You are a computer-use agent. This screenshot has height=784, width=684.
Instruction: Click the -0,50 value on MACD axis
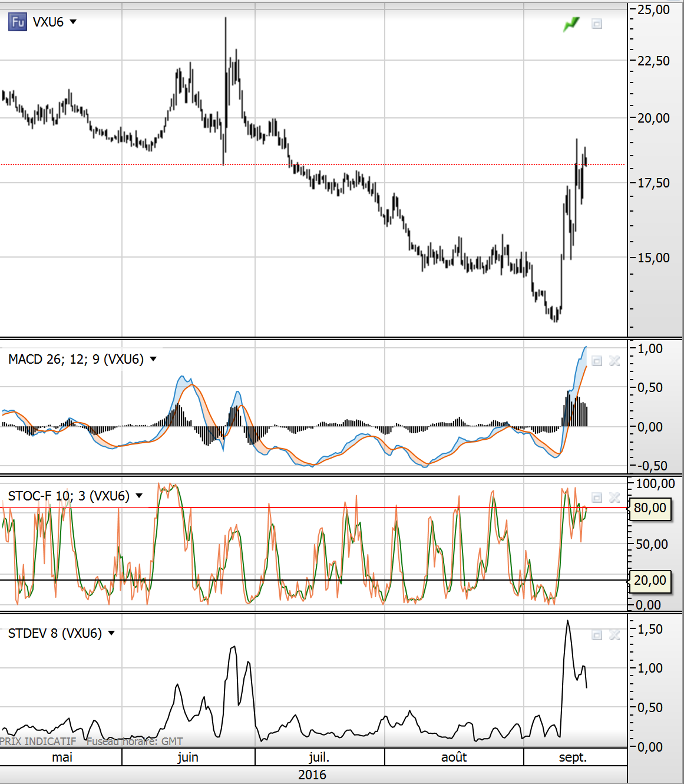[652, 466]
